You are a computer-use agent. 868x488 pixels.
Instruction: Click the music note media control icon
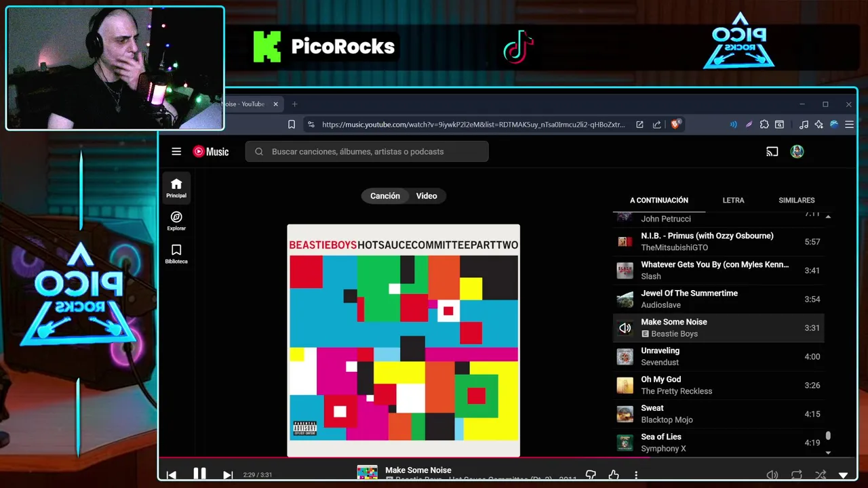click(x=804, y=125)
